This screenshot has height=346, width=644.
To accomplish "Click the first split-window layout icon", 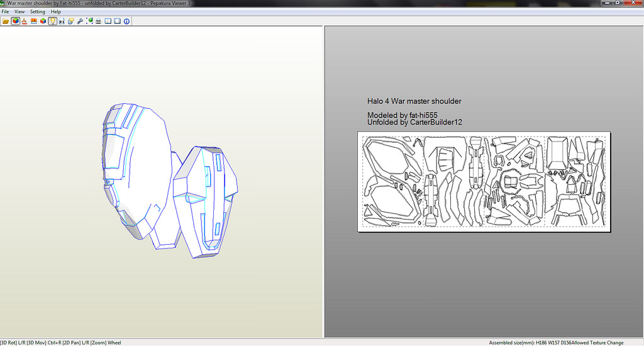I will tap(108, 21).
